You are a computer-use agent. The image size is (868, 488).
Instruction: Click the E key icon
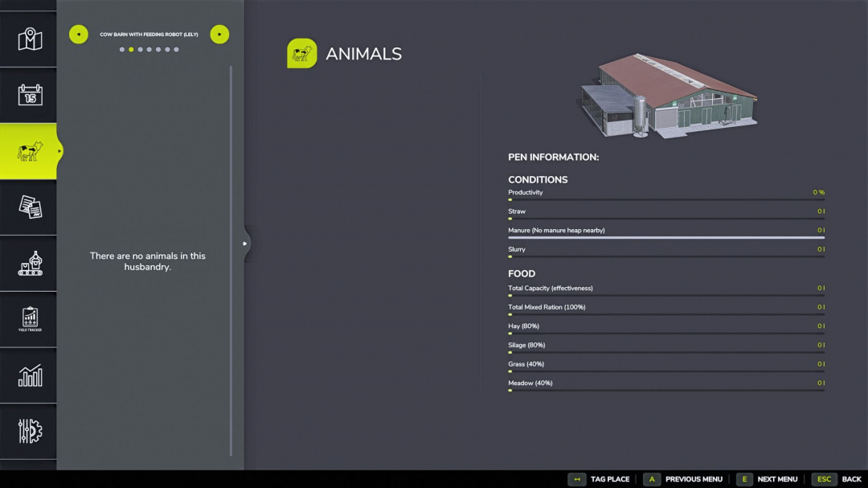pyautogui.click(x=744, y=479)
